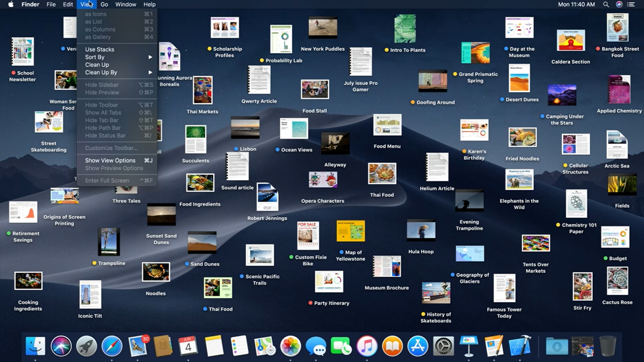Open Messages speech bubble in Dock
Image resolution: width=644 pixels, height=362 pixels.
[x=316, y=346]
